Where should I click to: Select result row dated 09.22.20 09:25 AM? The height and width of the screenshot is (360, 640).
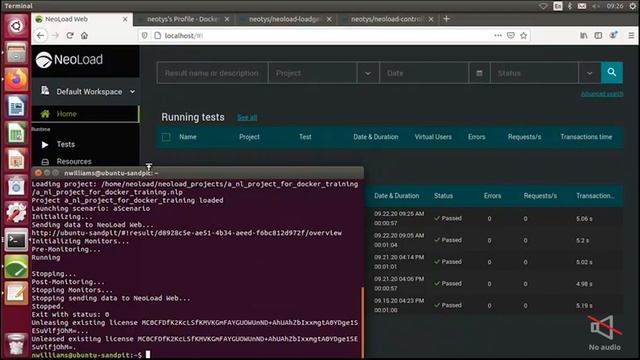click(494, 218)
